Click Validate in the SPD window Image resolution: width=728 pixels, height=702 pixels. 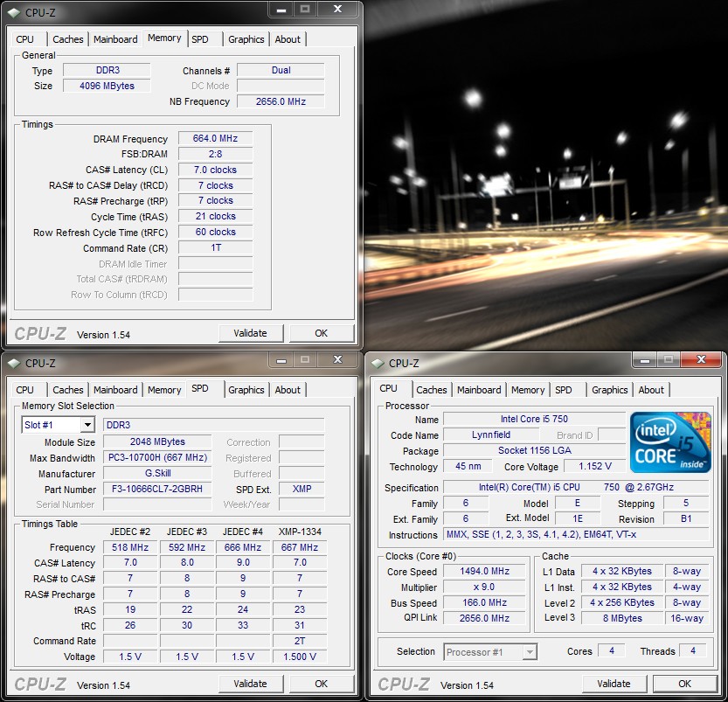pyautogui.click(x=250, y=684)
